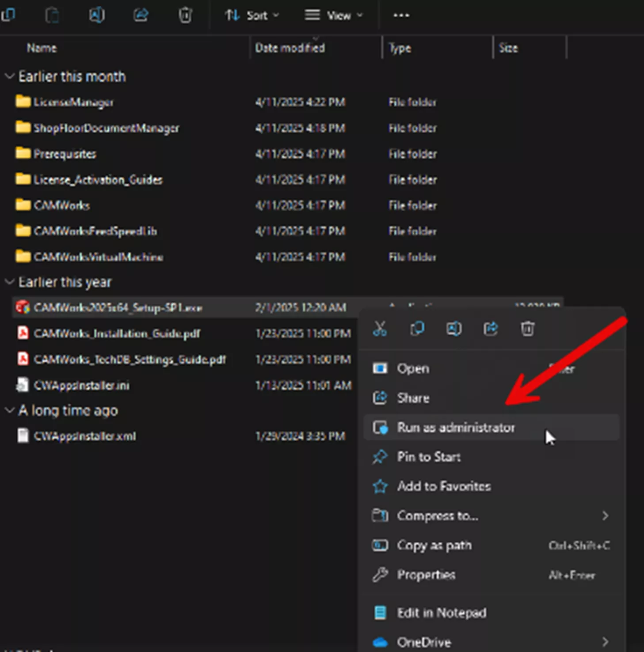The image size is (644, 652).
Task: Choose Copy as path
Action: (x=491, y=546)
